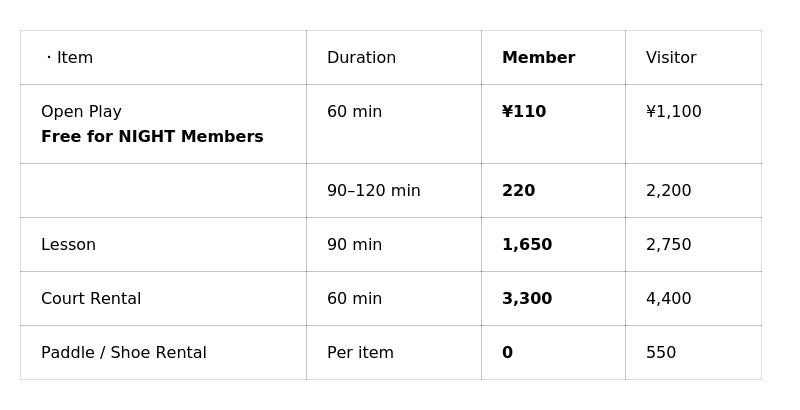The width and height of the screenshot is (800, 410).
Task: Click the Item column header
Action: tap(74, 58)
